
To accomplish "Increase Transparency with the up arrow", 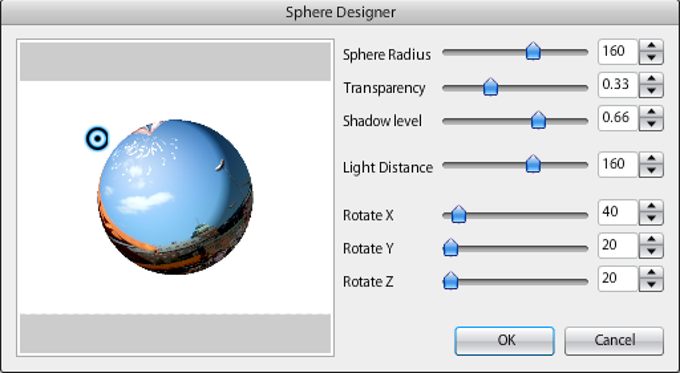I will (651, 79).
